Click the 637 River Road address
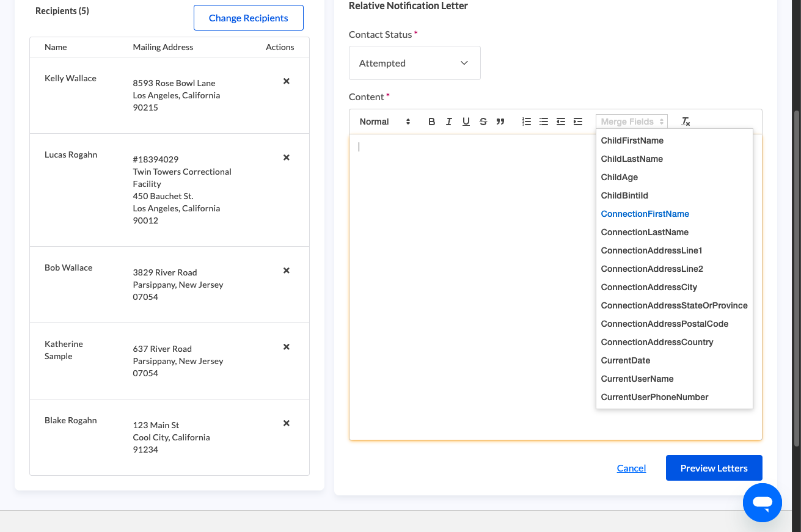Viewport: 801px width, 532px height. pyautogui.click(x=178, y=361)
